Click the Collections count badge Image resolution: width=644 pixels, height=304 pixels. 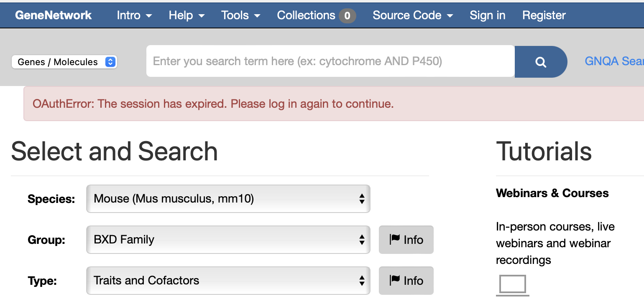click(x=347, y=16)
